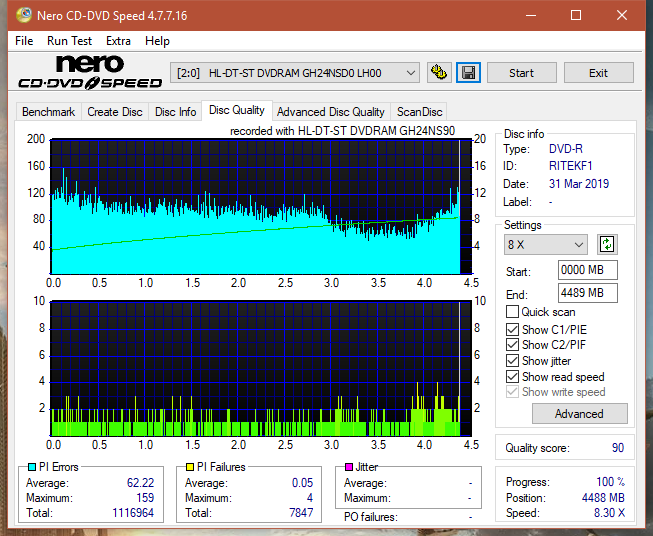Screen dimensions: 653x536
Task: Open the Advanced settings button
Action: click(x=579, y=414)
